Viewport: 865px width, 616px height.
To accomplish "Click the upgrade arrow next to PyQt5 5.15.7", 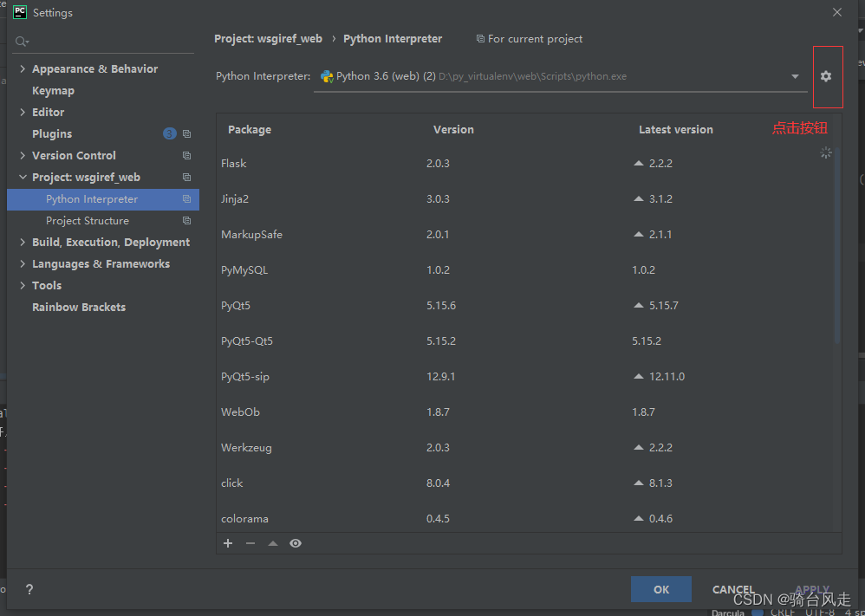I will tap(639, 305).
